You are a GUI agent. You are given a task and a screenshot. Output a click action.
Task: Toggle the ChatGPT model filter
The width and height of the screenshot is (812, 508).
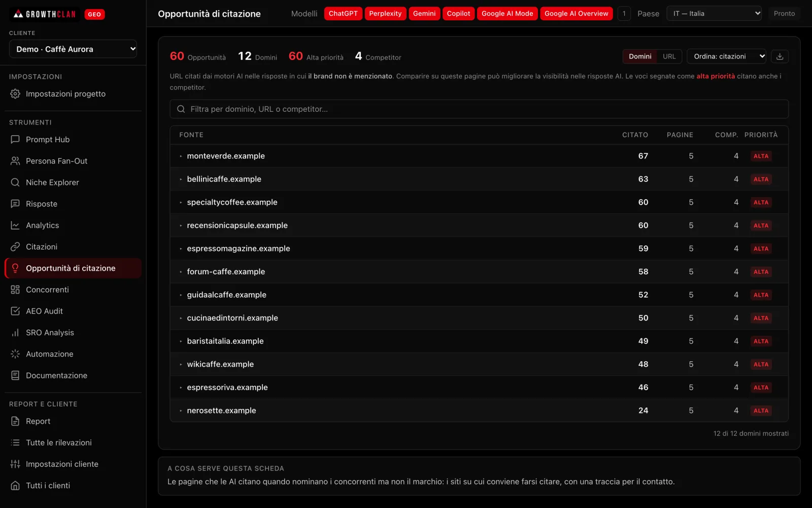tap(343, 14)
